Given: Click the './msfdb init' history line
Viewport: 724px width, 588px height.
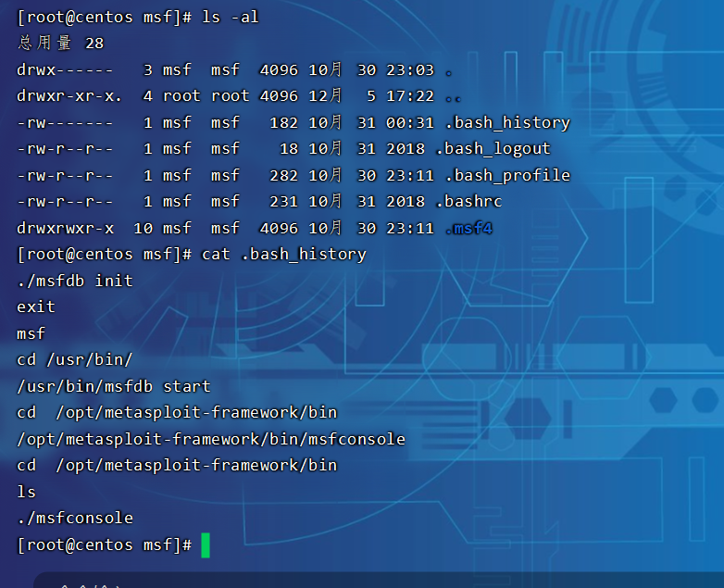Looking at the screenshot, I should (x=75, y=281).
